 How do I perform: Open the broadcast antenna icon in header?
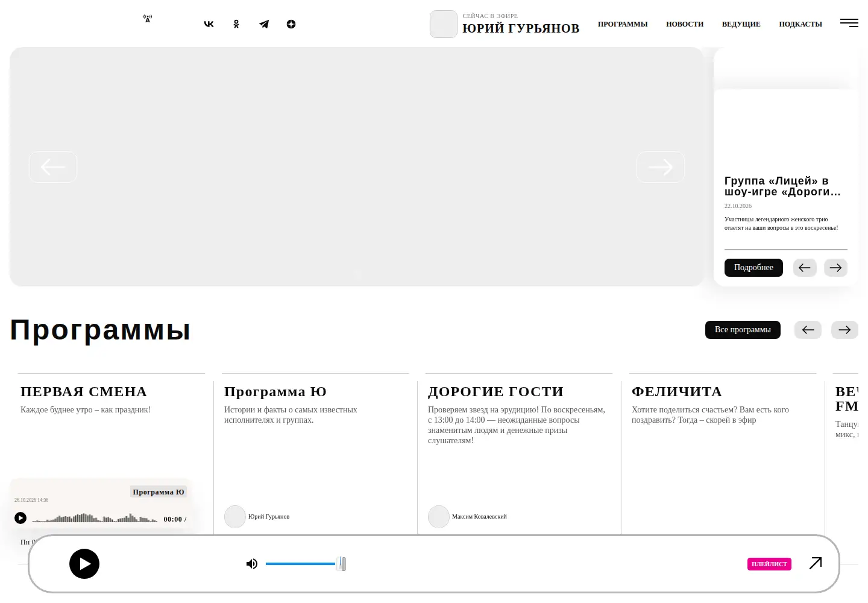pyautogui.click(x=148, y=19)
